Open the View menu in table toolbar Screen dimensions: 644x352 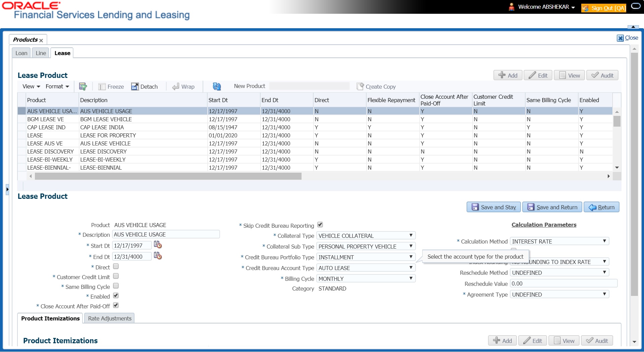tap(31, 87)
